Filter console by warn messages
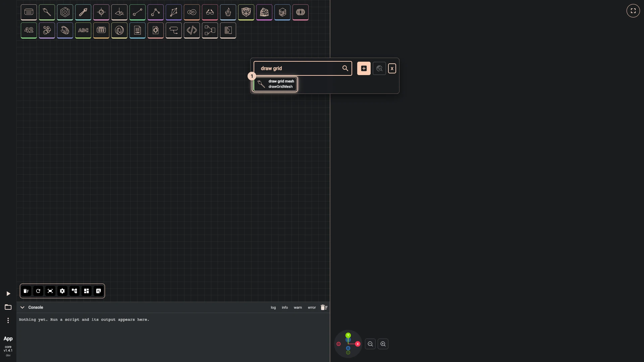This screenshot has height=362, width=644. [298, 307]
